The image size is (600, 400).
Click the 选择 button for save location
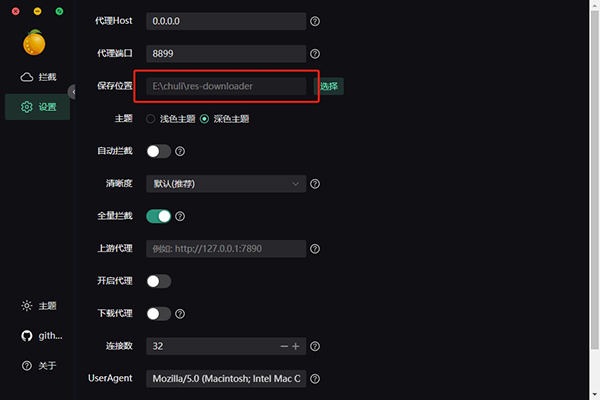(x=330, y=87)
